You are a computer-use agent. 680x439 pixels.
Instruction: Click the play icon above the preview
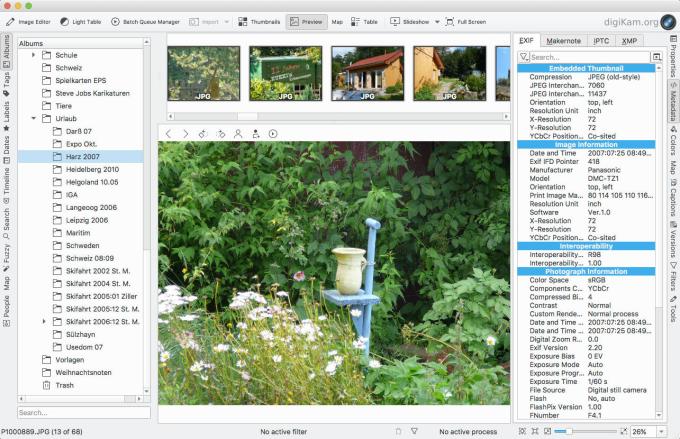[273, 134]
